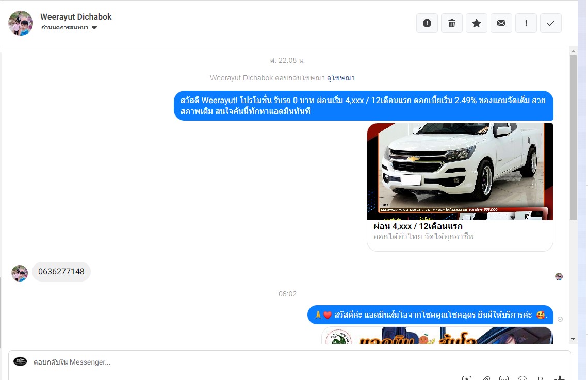Move conversation to spam with octagon icon
This screenshot has height=380, width=588.
click(x=427, y=23)
